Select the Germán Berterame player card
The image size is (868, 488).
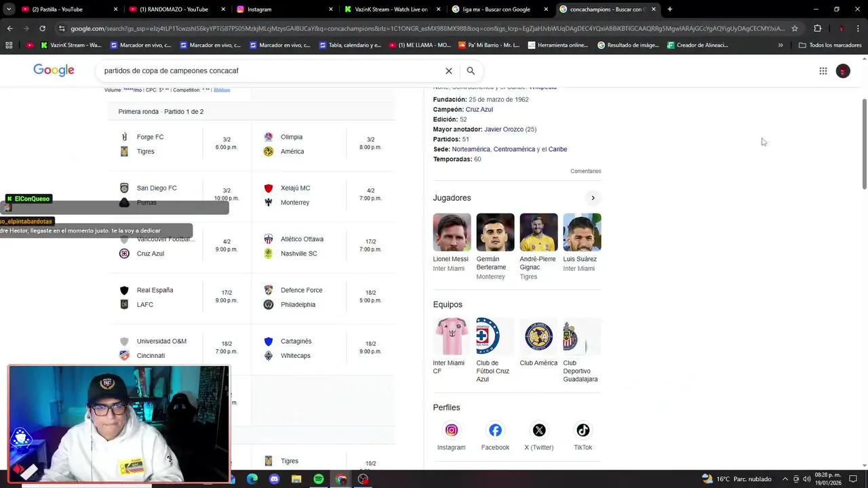[495, 247]
